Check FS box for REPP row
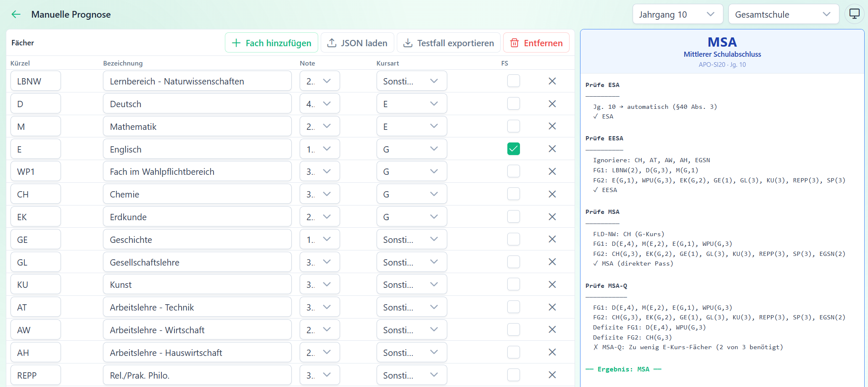This screenshot has width=868, height=387. tap(514, 375)
